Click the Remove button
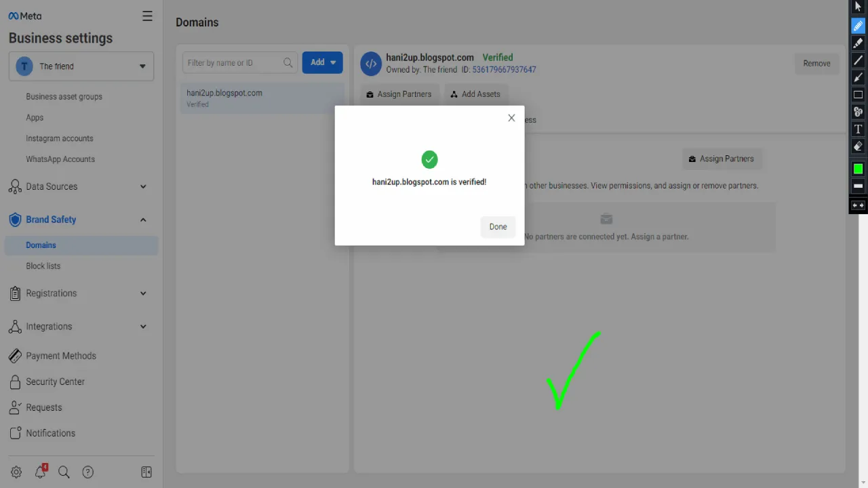This screenshot has width=868, height=488. (x=816, y=64)
